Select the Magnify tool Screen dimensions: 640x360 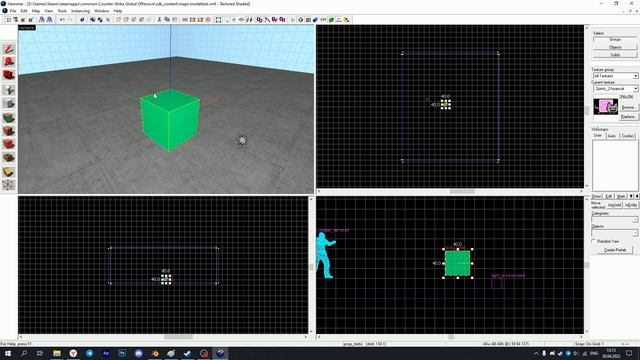coord(9,62)
